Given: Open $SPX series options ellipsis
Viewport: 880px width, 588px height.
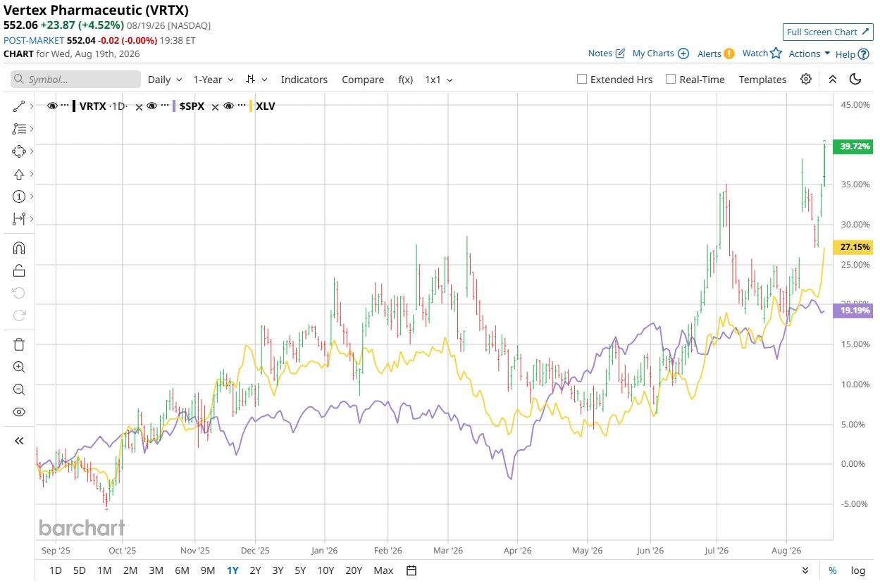Looking at the screenshot, I should 164,106.
